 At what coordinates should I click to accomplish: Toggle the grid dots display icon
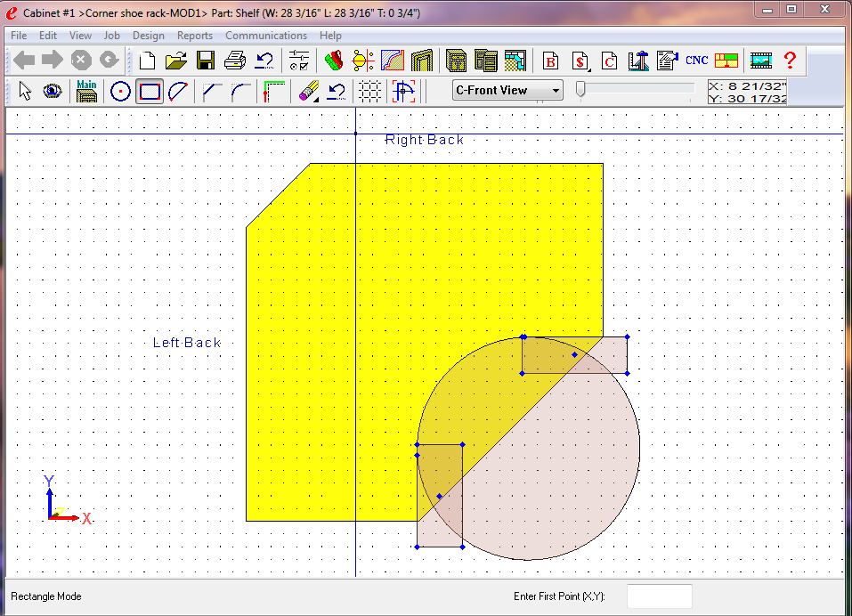point(369,91)
